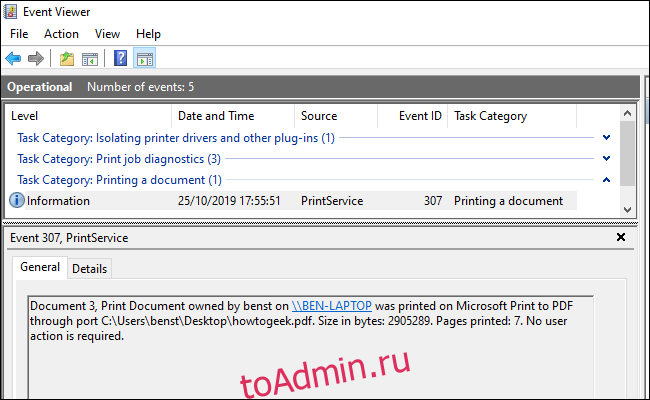Open the File menu
650x400 pixels.
(x=20, y=34)
